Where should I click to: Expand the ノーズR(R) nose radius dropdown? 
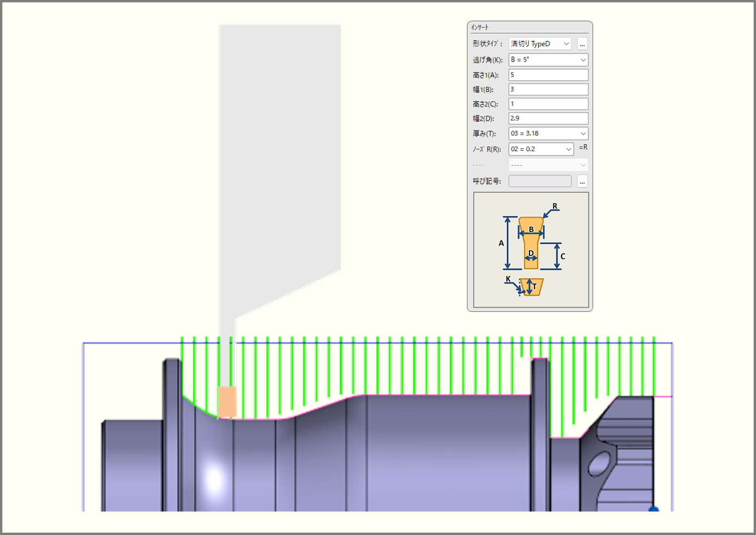pyautogui.click(x=541, y=149)
